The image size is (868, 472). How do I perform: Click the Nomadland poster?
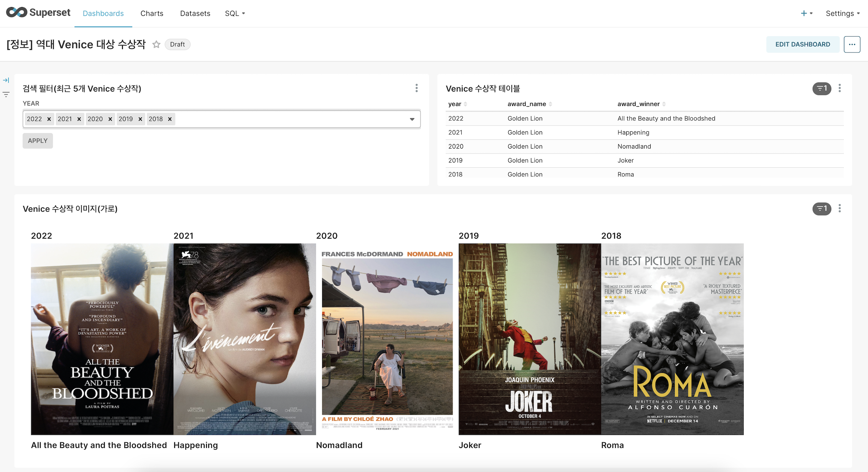(x=387, y=339)
